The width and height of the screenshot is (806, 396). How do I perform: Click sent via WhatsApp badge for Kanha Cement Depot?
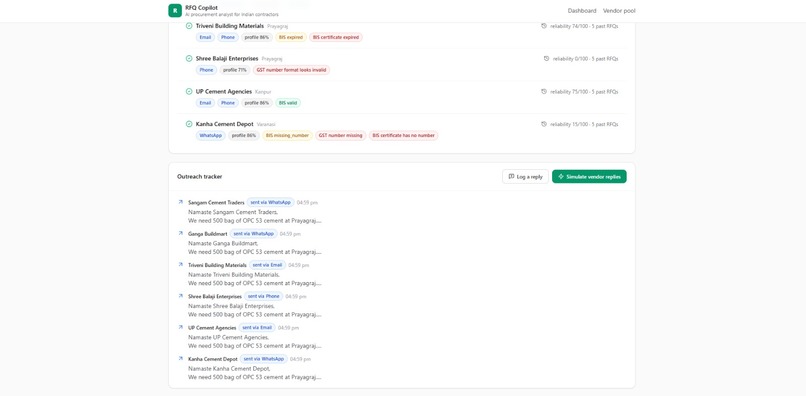264,359
